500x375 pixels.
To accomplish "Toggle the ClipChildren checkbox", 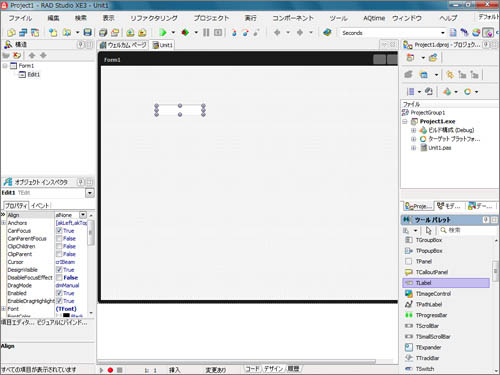I will pyautogui.click(x=59, y=246).
